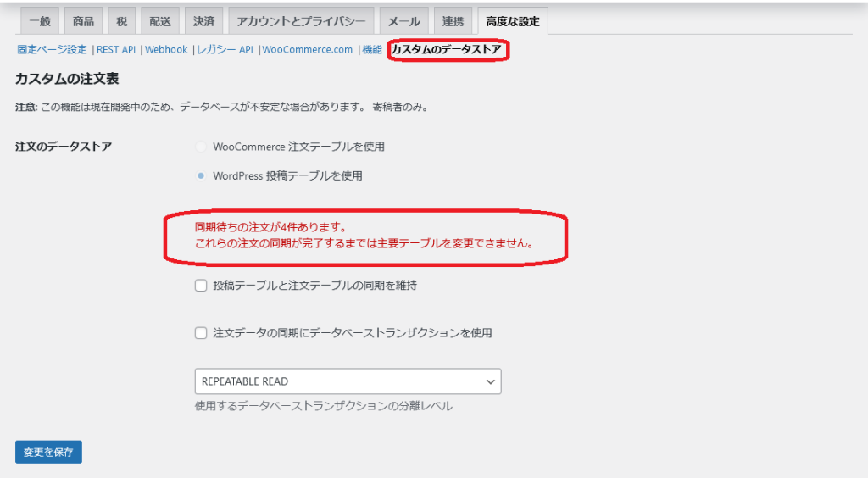Switch to the 商品 tab
Screen dimensions: 868x478
83,20
